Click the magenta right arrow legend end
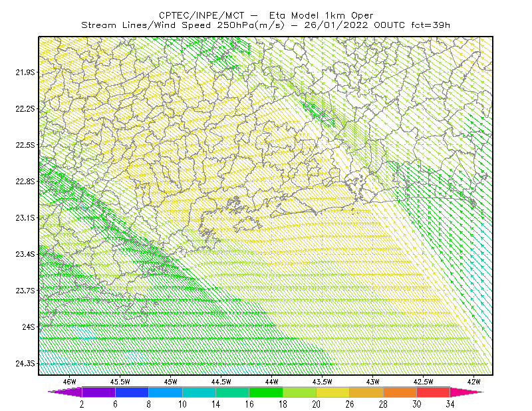The height and width of the screenshot is (411, 532). tap(467, 392)
